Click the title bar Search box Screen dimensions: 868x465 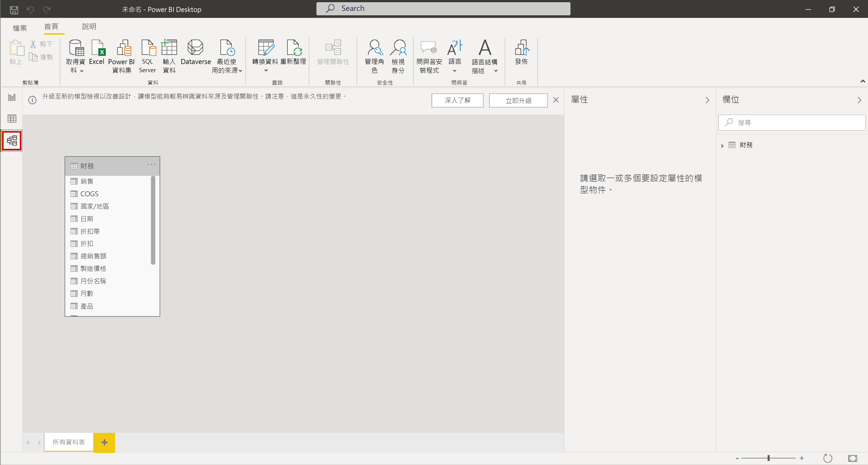pyautogui.click(x=443, y=9)
